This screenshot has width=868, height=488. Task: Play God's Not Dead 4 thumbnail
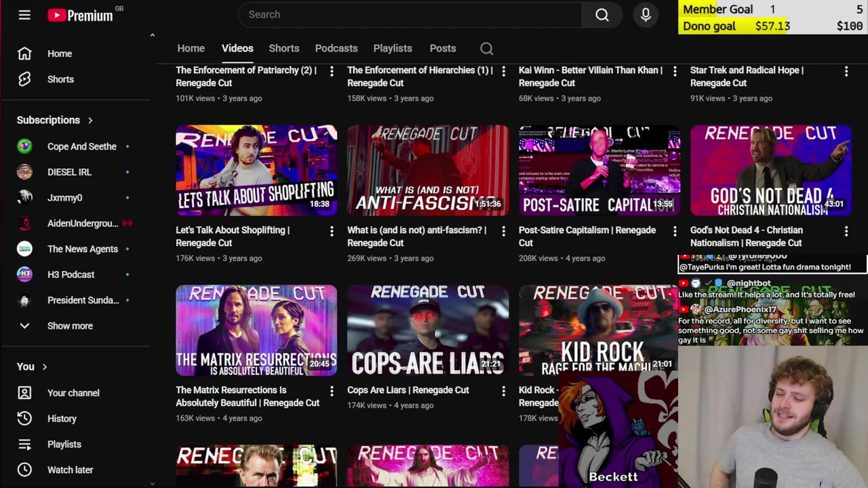point(771,170)
